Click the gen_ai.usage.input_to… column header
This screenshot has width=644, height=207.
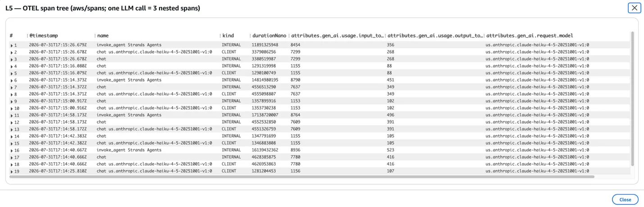[x=338, y=36]
